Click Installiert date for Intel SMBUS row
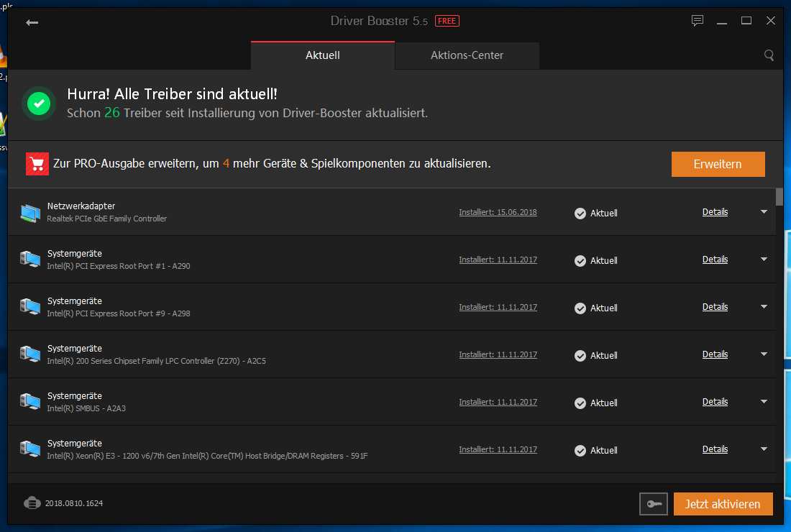Screen dimensions: 791x532 [498, 402]
